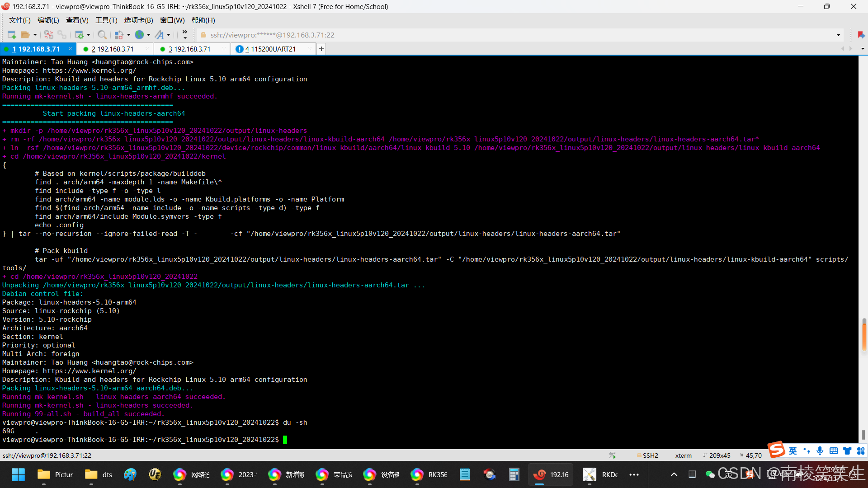
Task: Click the Find magnifier icon
Action: [x=102, y=35]
